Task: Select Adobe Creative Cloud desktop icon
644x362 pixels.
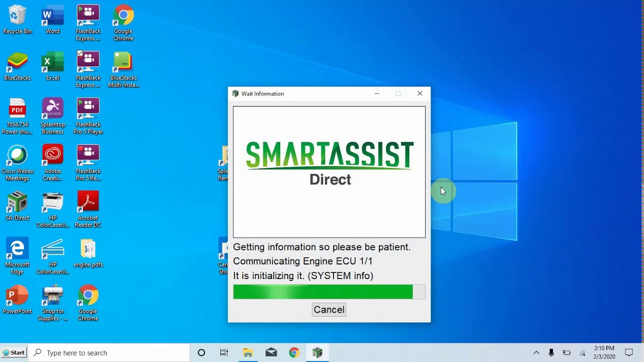Action: point(52,163)
